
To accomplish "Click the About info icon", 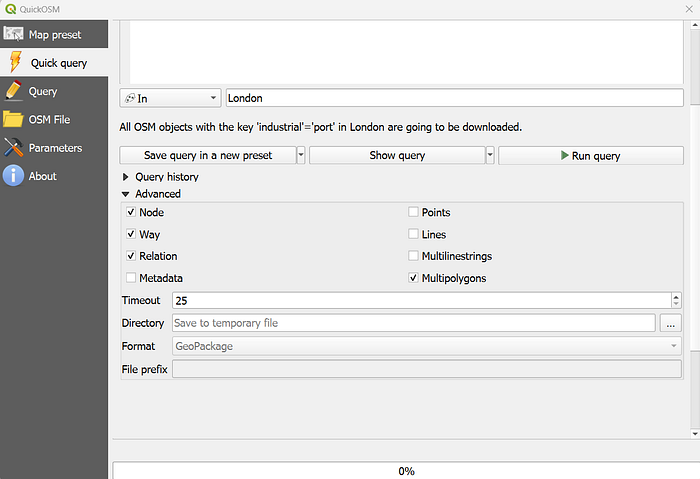I will pyautogui.click(x=13, y=175).
